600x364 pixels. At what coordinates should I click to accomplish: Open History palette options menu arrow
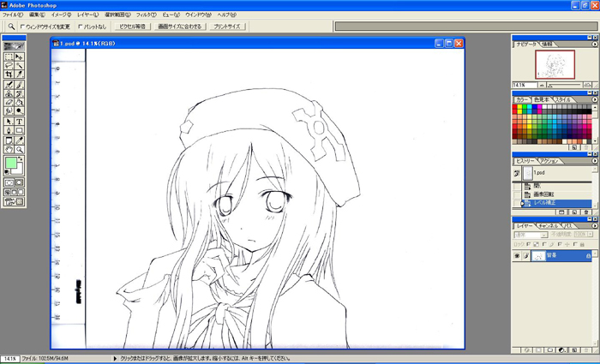tap(595, 161)
